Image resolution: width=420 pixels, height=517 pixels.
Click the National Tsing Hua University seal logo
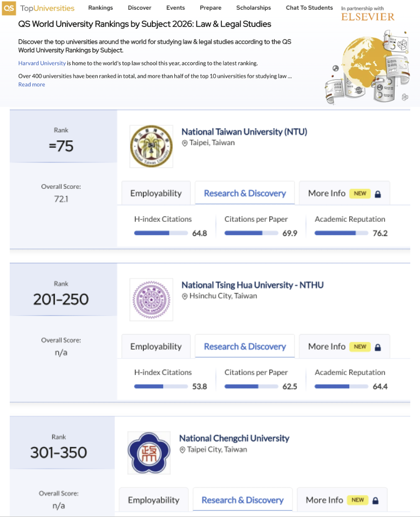tap(152, 300)
